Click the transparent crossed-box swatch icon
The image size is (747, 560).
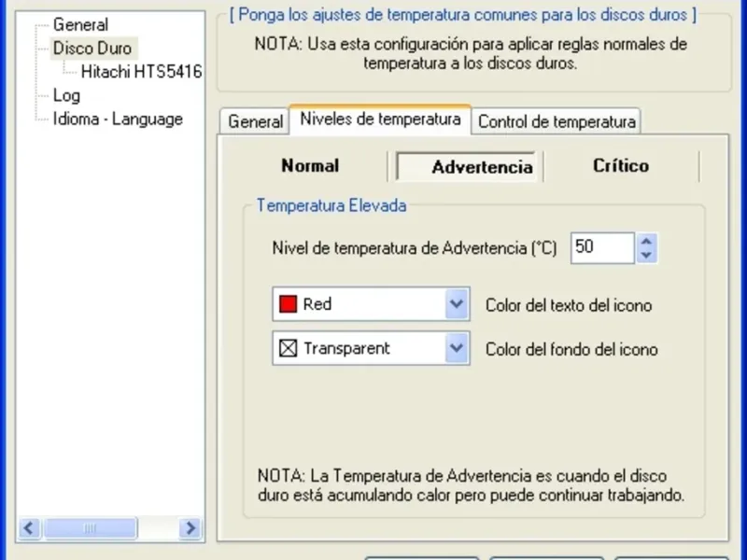tap(289, 349)
